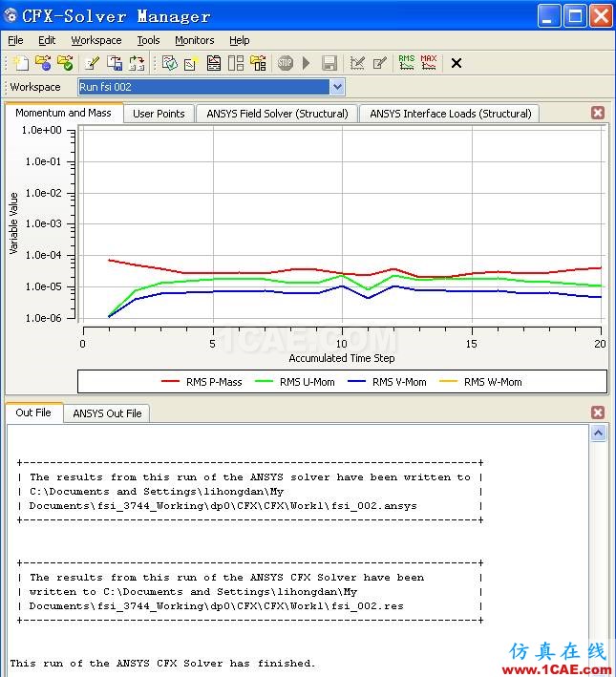Click the STOP current run icon

click(286, 63)
